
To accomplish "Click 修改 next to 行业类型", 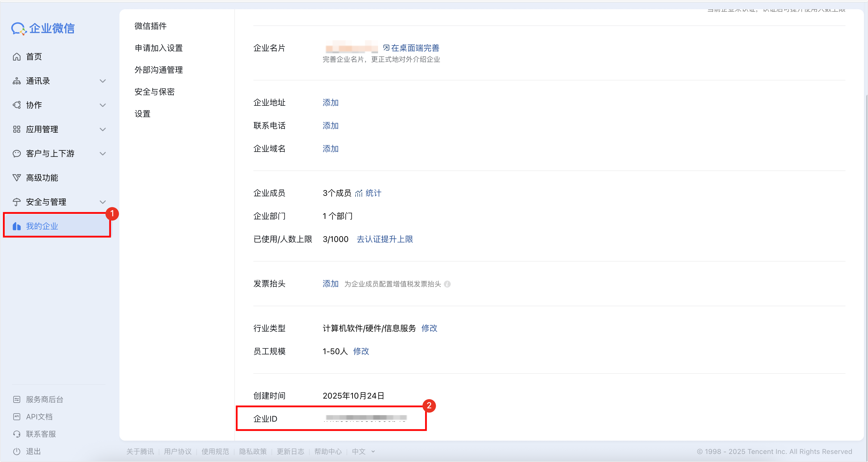I will 429,328.
